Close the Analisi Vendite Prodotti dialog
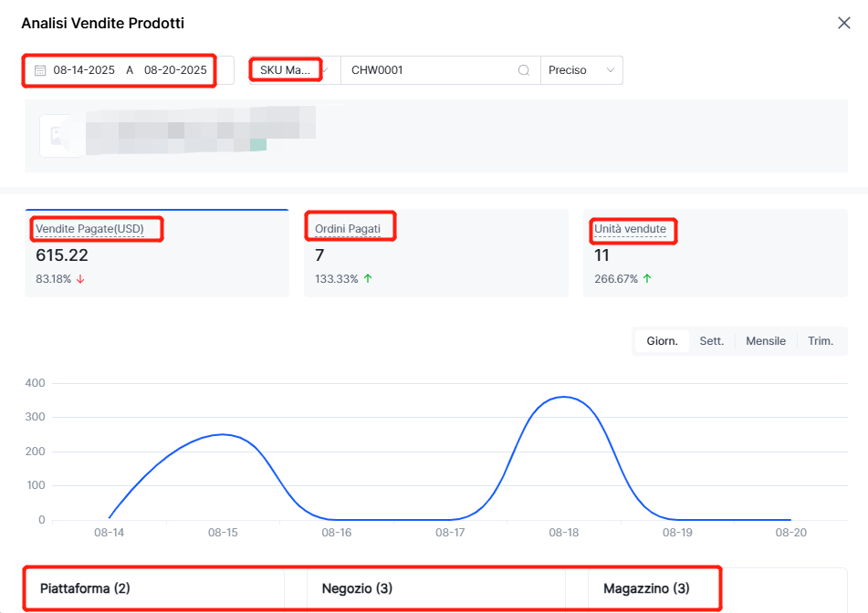 [844, 23]
